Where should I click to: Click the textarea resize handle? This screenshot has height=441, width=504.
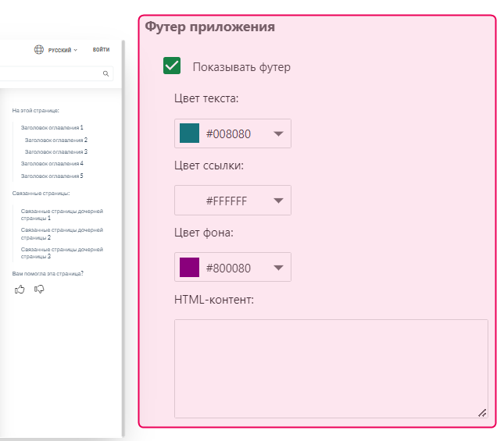[482, 413]
